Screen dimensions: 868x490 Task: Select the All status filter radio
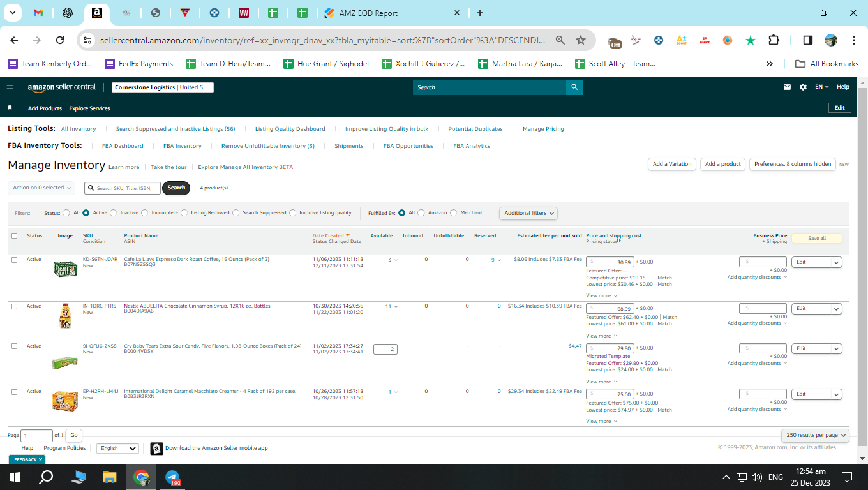pyautogui.click(x=66, y=213)
